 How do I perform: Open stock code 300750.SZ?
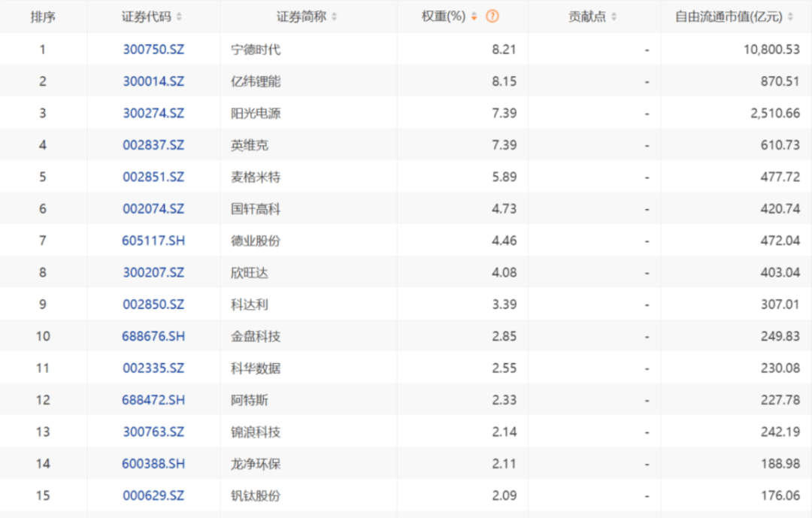tap(153, 50)
